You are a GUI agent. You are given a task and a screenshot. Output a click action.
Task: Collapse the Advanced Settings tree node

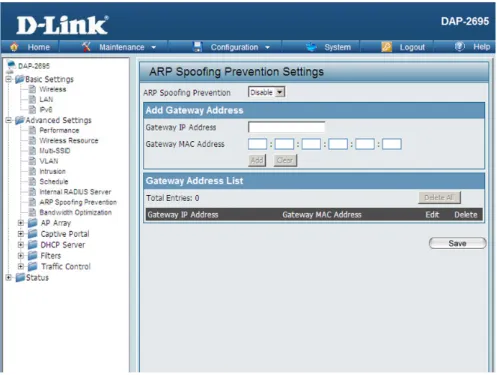tap(8, 120)
